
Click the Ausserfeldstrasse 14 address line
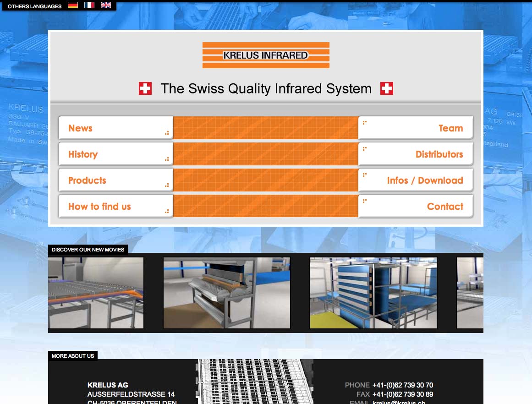click(x=131, y=394)
